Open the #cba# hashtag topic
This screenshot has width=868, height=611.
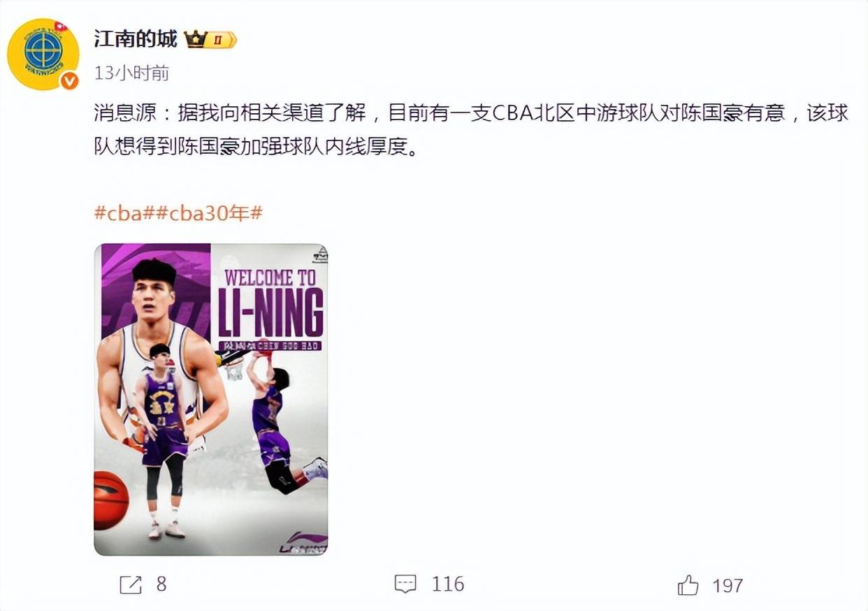point(124,213)
